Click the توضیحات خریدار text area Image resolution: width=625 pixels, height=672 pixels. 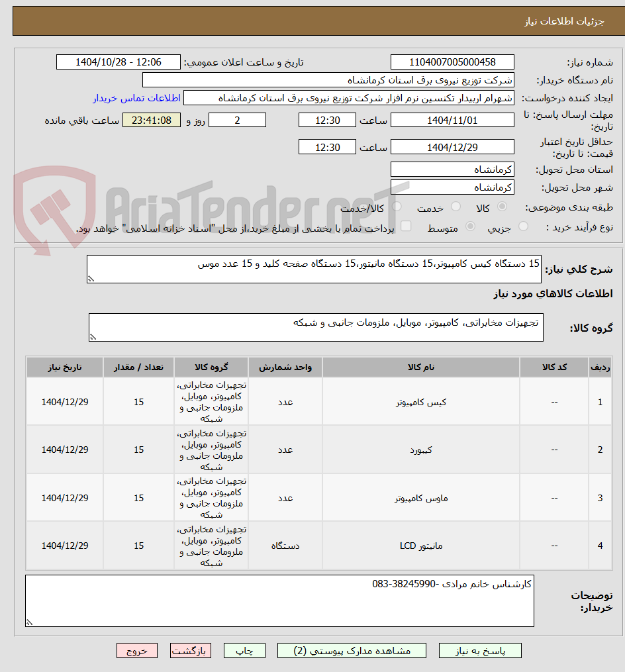pos(279,601)
